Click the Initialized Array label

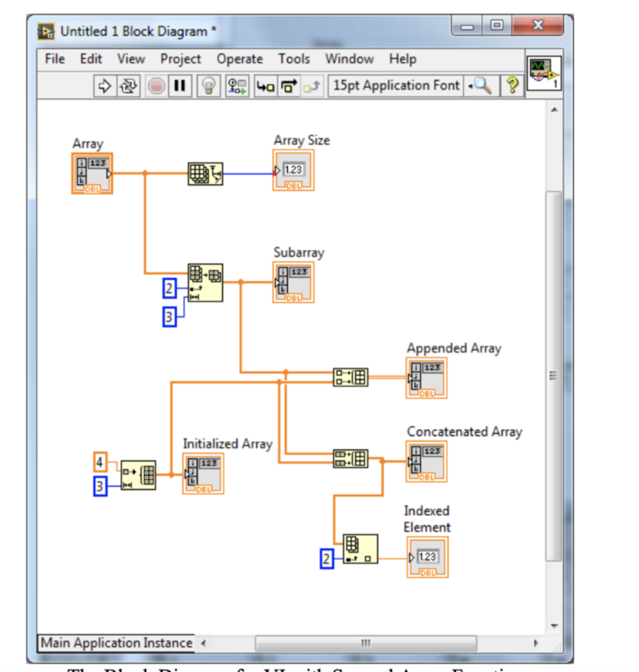tap(228, 444)
